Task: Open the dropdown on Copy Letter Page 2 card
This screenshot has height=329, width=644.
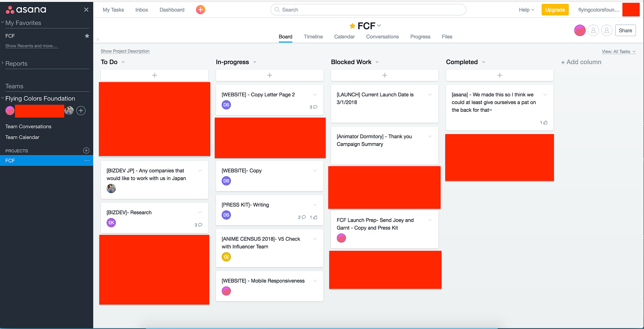Action: click(315, 94)
